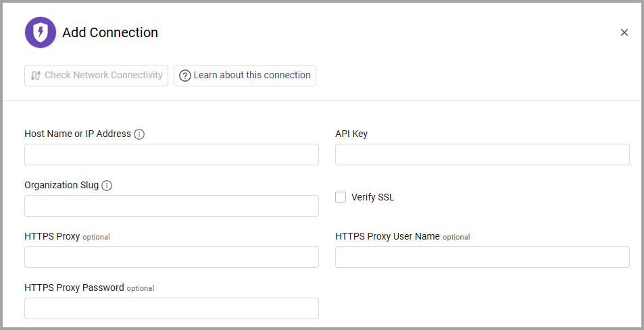The image size is (644, 330).
Task: Click the Host Name or IP Address label
Action: pyautogui.click(x=78, y=134)
